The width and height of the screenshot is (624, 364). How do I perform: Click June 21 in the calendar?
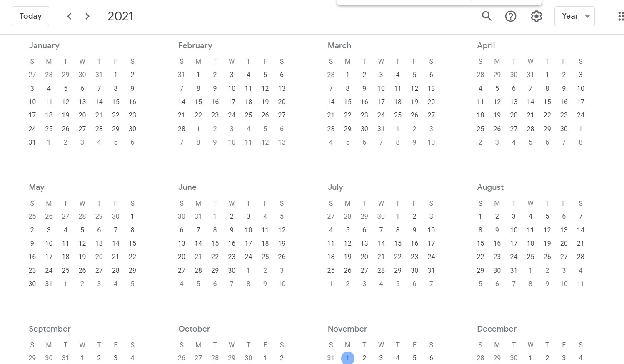click(x=198, y=257)
